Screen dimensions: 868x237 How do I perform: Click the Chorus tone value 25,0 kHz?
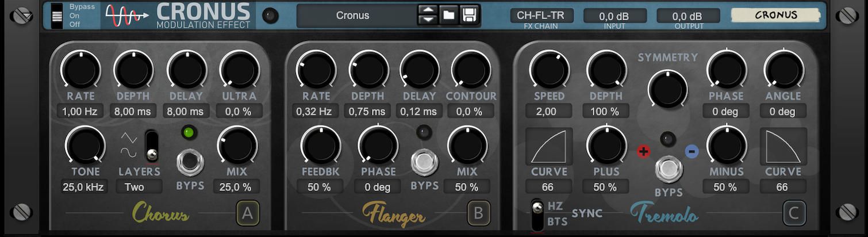[85, 186]
